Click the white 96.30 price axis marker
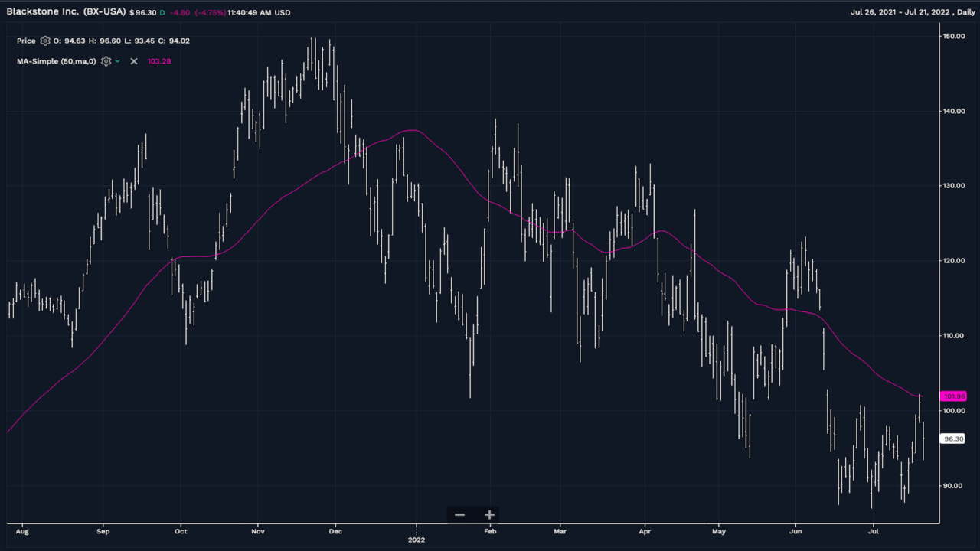Screen dimensions: 980x551 point(954,439)
